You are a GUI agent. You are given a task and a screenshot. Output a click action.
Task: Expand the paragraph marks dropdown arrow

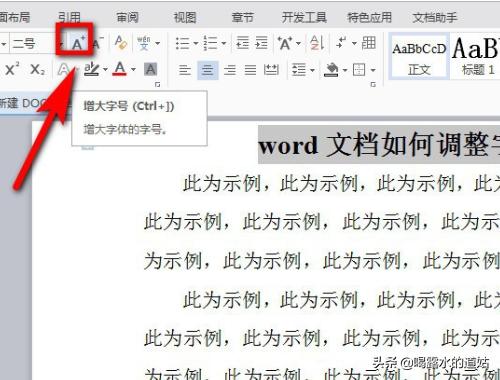pyautogui.click(x=354, y=43)
